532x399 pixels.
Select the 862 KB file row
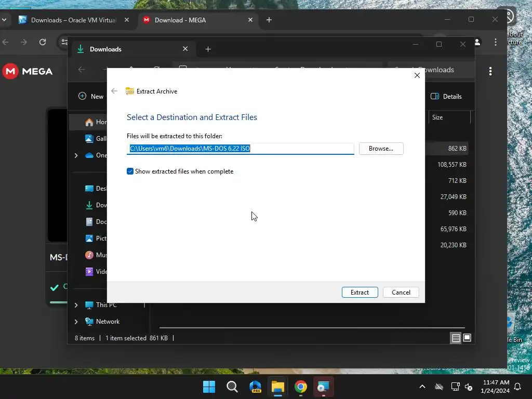(447, 149)
